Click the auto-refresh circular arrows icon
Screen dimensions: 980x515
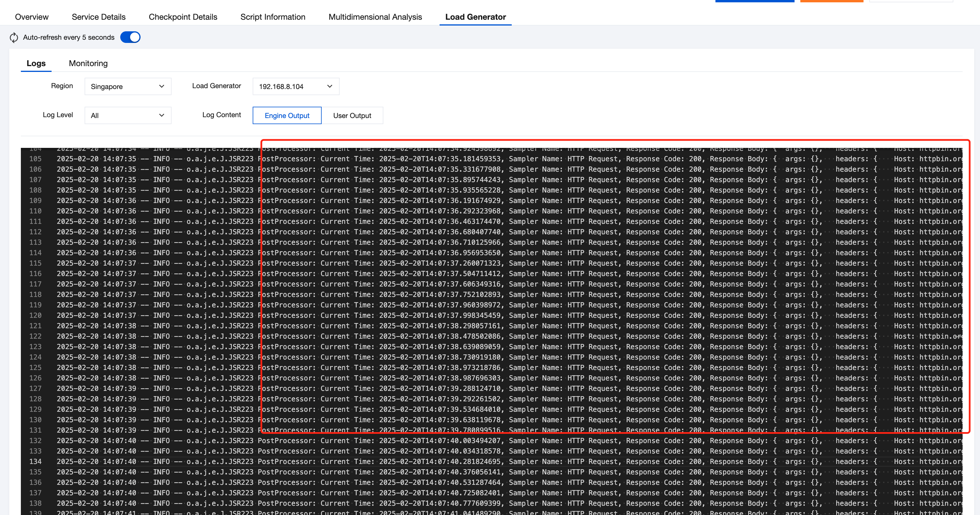pyautogui.click(x=14, y=37)
